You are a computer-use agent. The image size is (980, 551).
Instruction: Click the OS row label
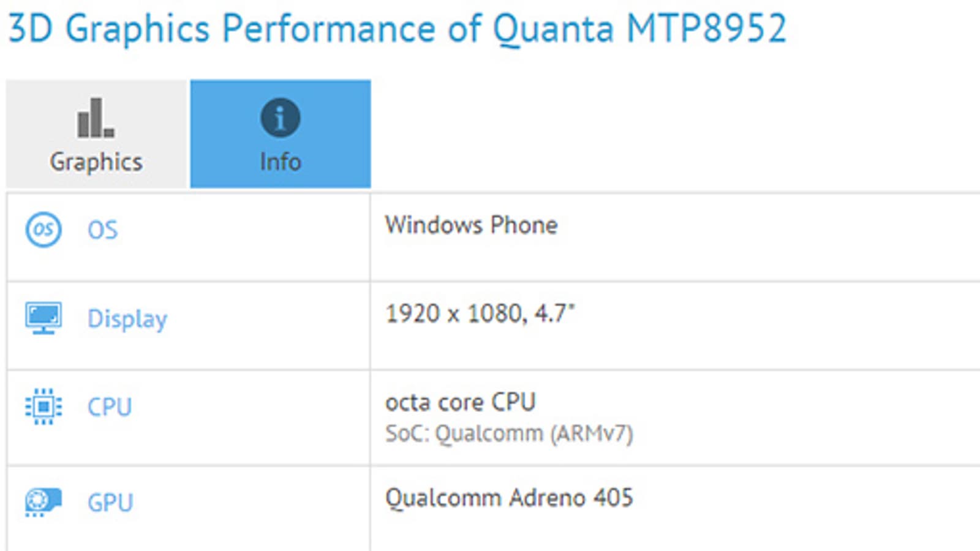(102, 230)
